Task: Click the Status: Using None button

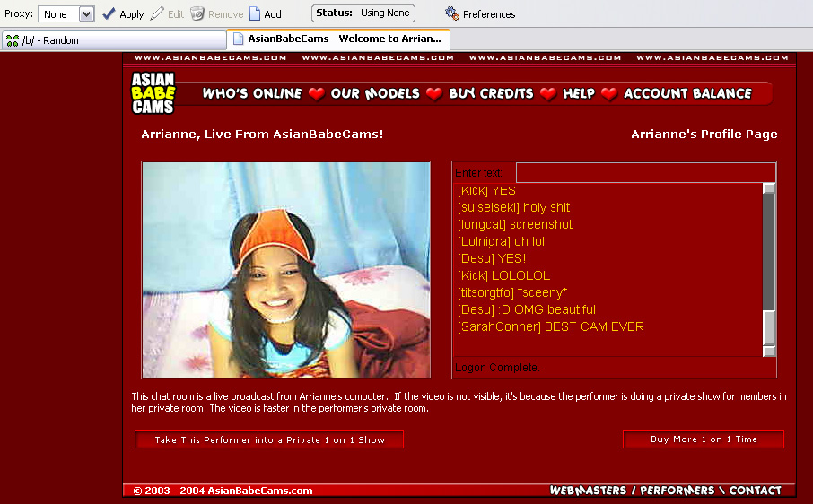Action: click(363, 13)
